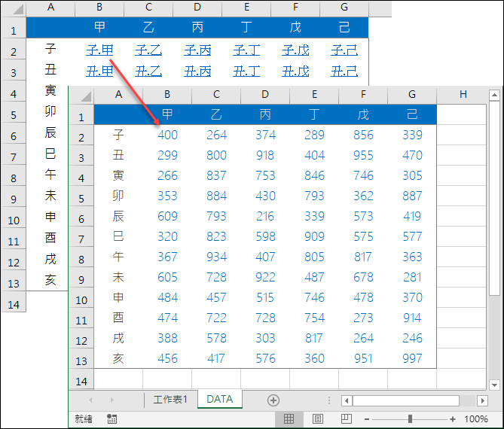Switch to 工作表1 sheet tab
The height and width of the screenshot is (429, 504).
170,400
